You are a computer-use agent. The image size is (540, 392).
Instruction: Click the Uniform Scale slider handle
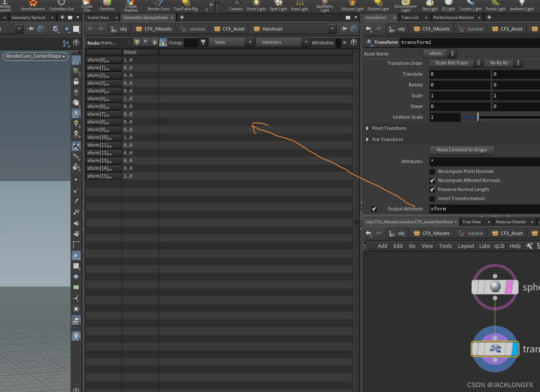(478, 117)
